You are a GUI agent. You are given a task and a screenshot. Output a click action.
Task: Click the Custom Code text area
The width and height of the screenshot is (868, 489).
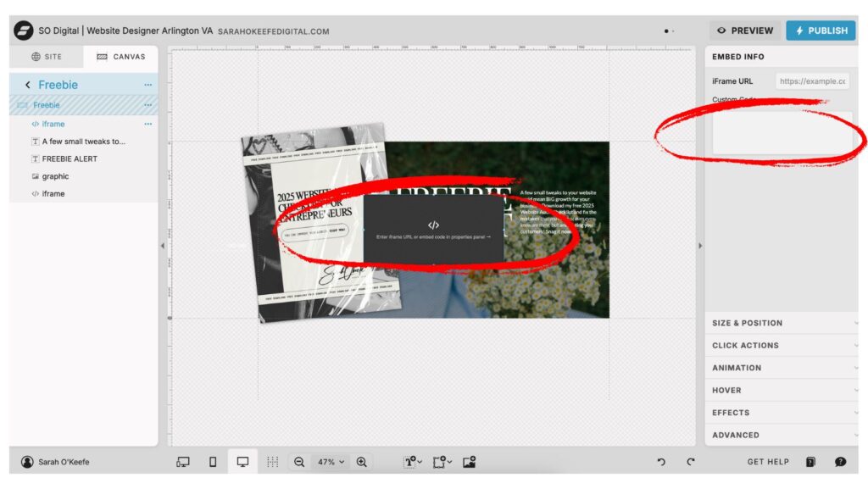tap(782, 133)
